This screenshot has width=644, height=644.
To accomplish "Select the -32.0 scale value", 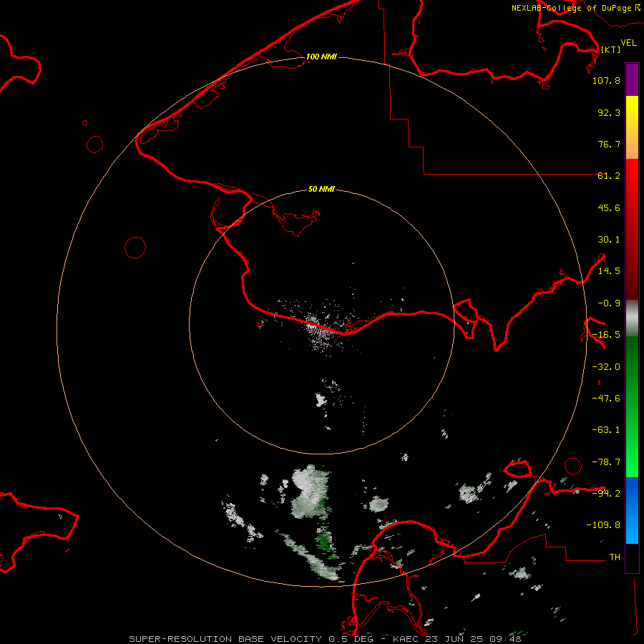I will (x=606, y=367).
